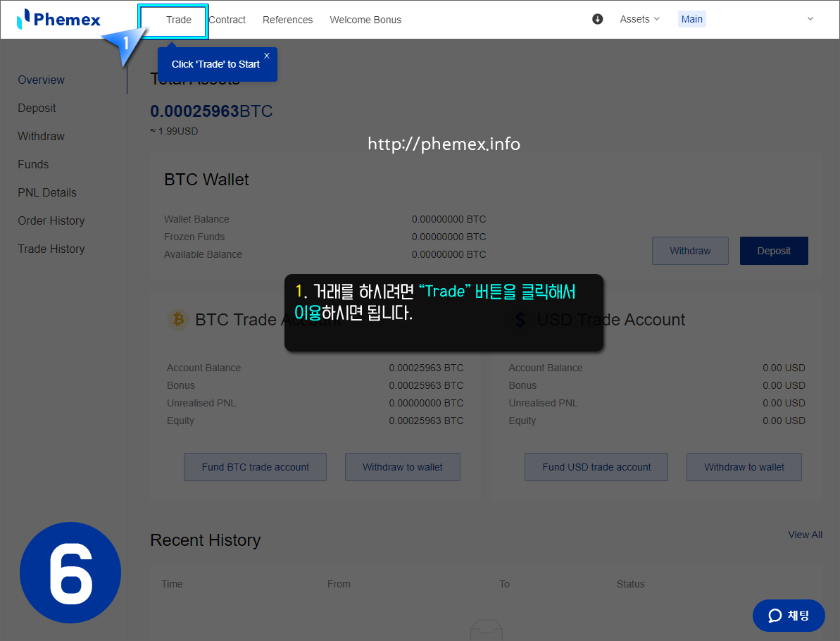Click the Bitcoin coin icon
Screen dimensions: 840x641
coord(178,320)
